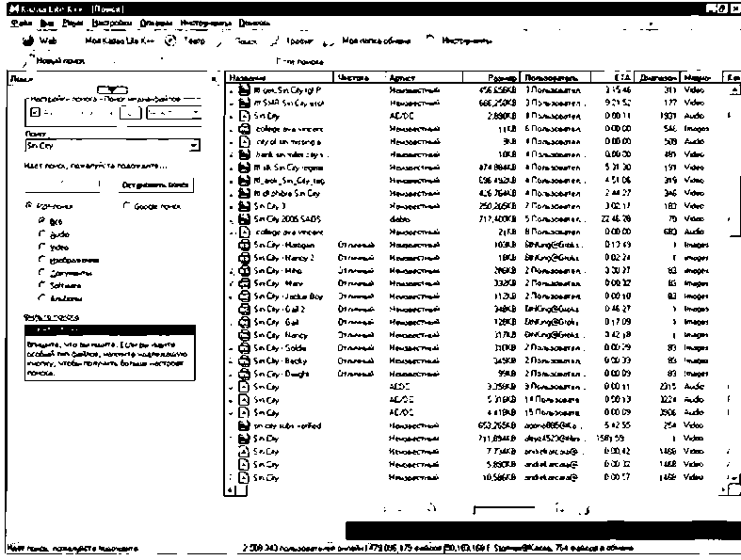Sort results by Artist (Артист) column
This screenshot has width=741, height=560.
click(424, 77)
